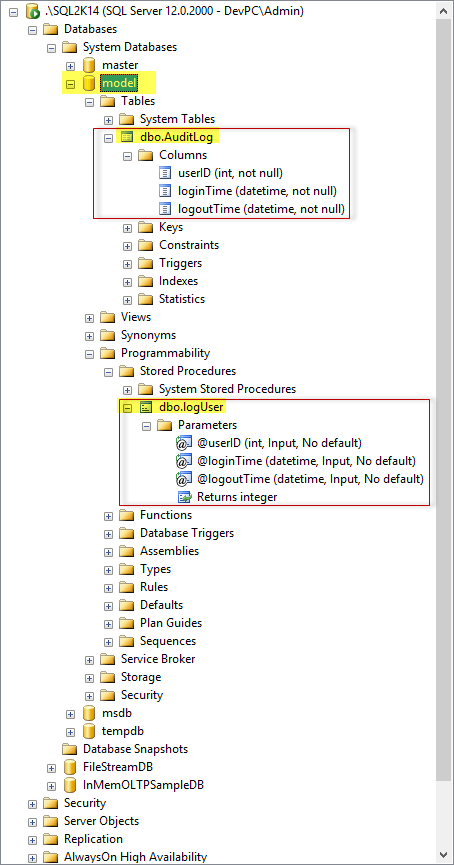Expand the System Stored Procedures node
The height and width of the screenshot is (865, 454).
pyautogui.click(x=128, y=389)
